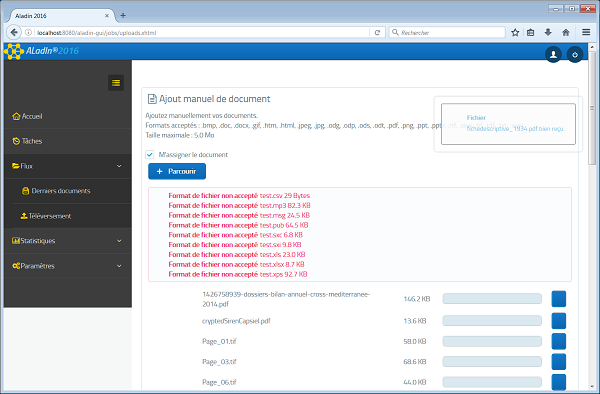Click blue button for cryptedSirenCapsiel.pdf row
This screenshot has width=600, height=394.
pos(559,321)
